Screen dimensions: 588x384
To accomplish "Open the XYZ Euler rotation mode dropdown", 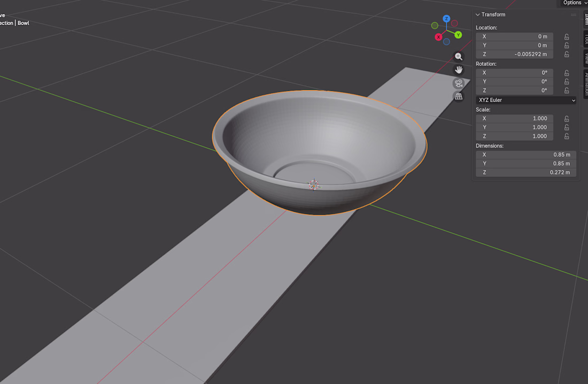I will [x=526, y=100].
